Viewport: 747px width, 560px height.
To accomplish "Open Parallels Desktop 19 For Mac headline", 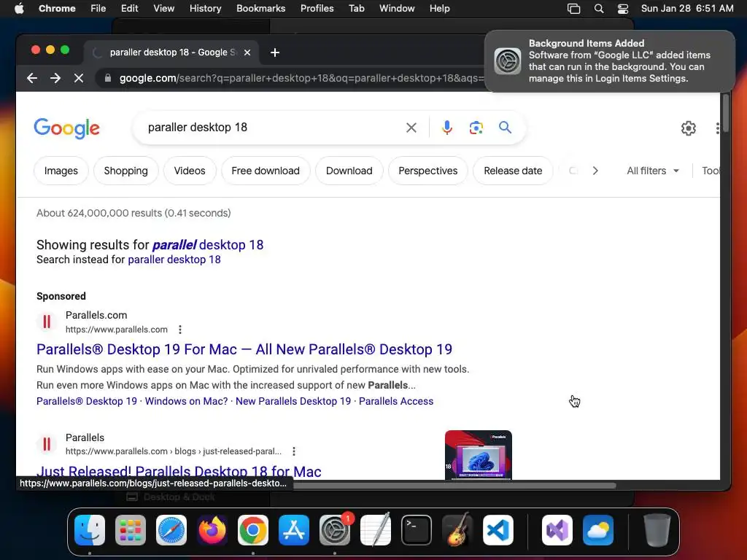I will pyautogui.click(x=244, y=349).
